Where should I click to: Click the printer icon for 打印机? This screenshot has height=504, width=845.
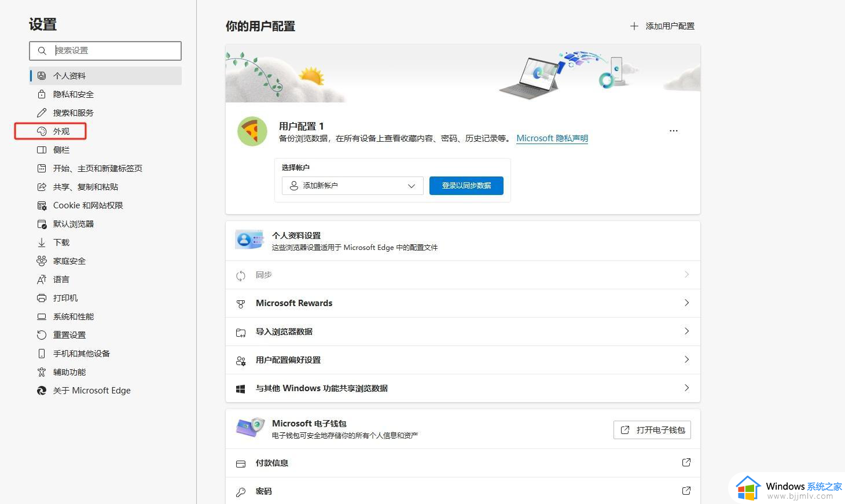(x=42, y=298)
